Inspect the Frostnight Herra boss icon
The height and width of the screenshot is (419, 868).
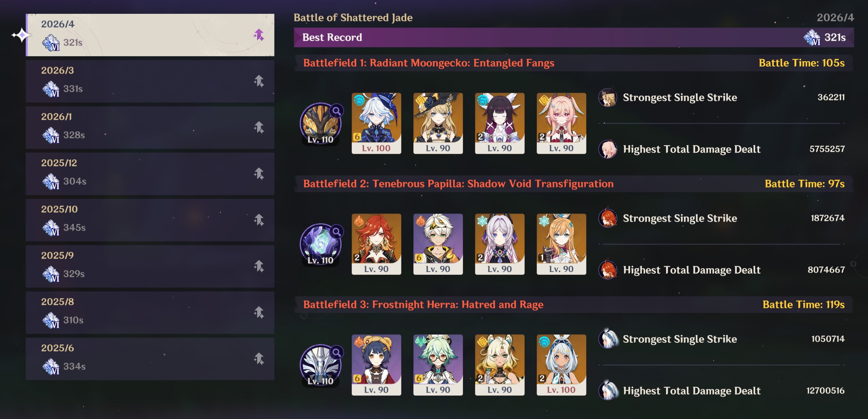pyautogui.click(x=320, y=365)
